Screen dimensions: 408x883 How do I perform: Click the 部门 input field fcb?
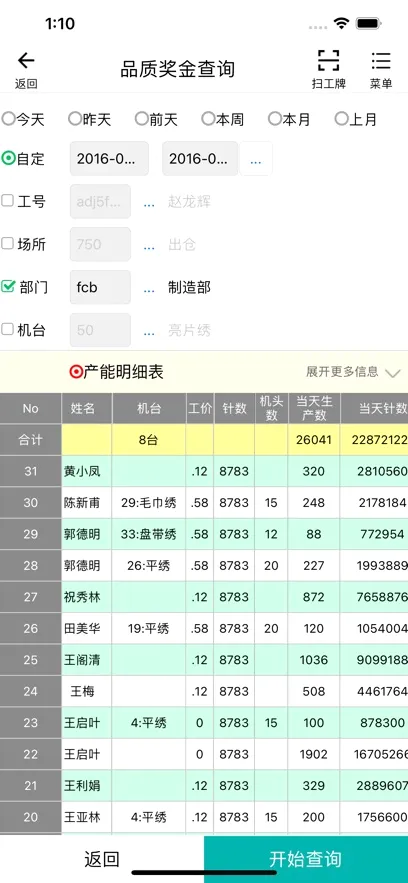pyautogui.click(x=100, y=287)
